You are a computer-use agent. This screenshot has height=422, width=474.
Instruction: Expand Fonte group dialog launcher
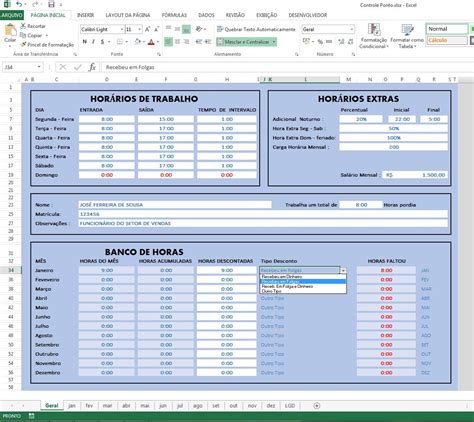tap(159, 54)
